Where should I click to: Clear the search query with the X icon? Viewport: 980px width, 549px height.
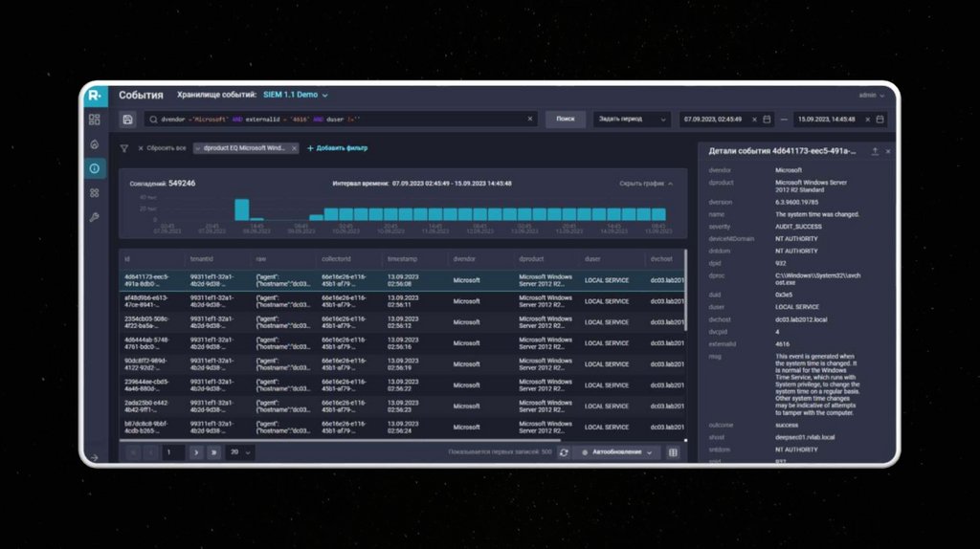coord(530,120)
